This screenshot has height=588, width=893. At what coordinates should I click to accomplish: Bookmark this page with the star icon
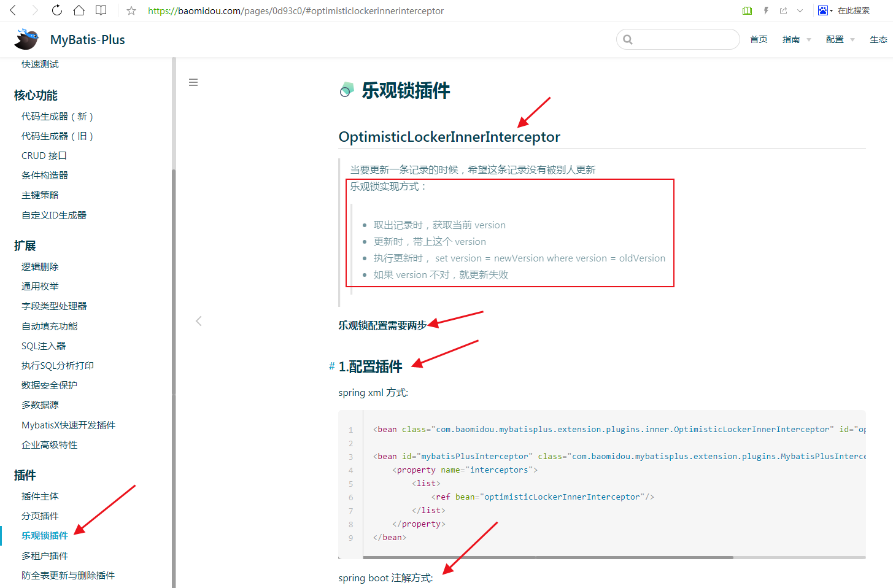[x=131, y=10]
